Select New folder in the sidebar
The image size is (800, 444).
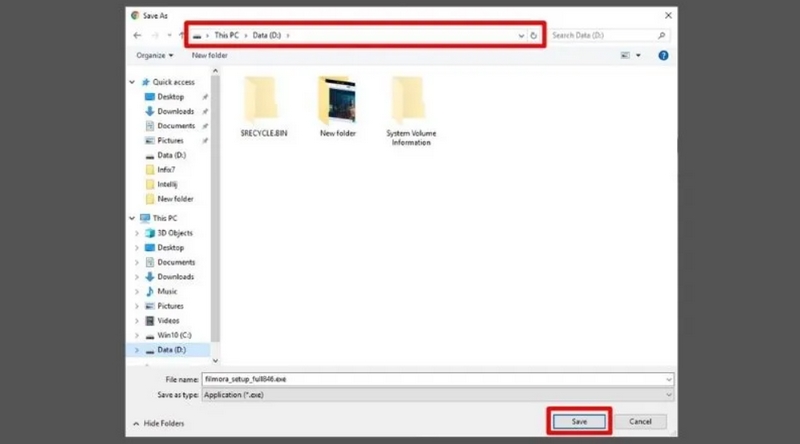[x=175, y=199]
